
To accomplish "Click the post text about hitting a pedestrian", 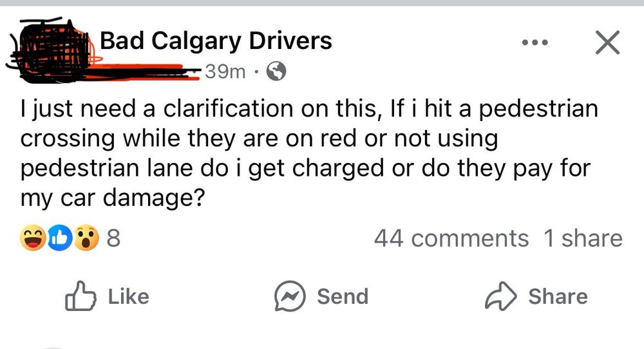I will pos(309,153).
